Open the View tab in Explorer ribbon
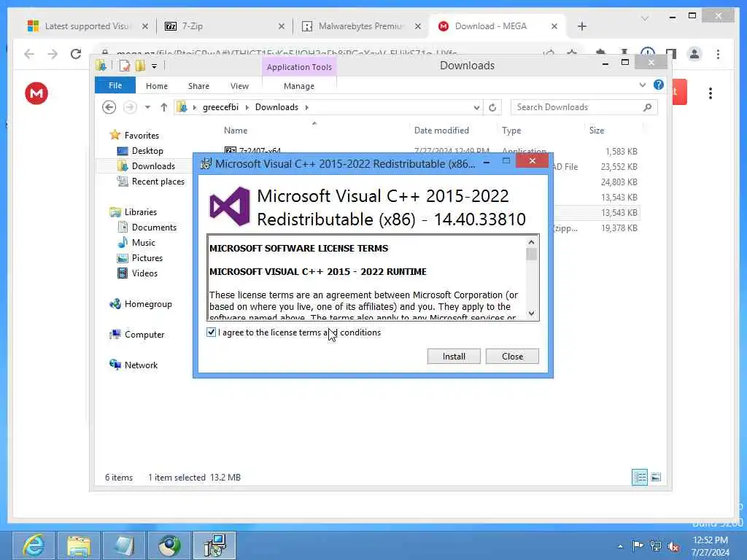Viewport: 747px width, 560px height. (239, 86)
